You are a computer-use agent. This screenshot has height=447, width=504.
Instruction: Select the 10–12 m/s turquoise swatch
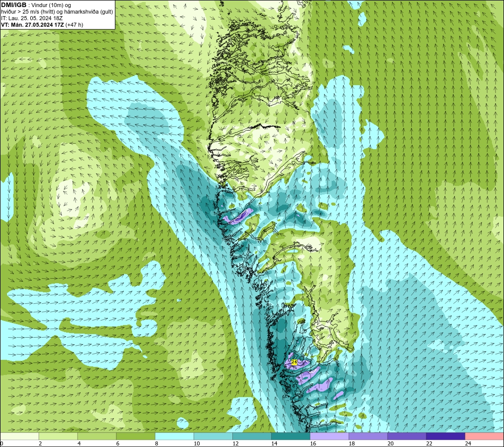coord(213,436)
